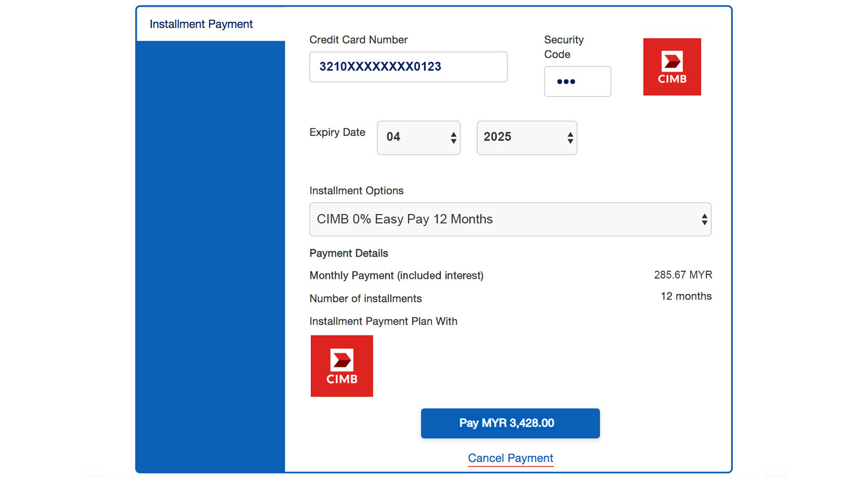Click the CIMB logo beside Security Code
This screenshot has height=478, width=868.
click(x=672, y=67)
